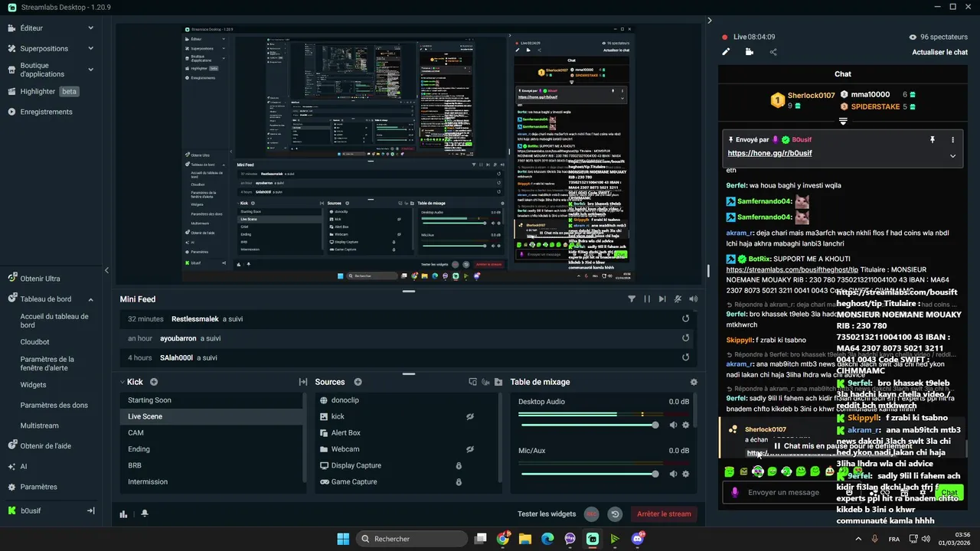Viewport: 980px width, 551px height.
Task: Start recording with the REC button
Action: [592, 514]
